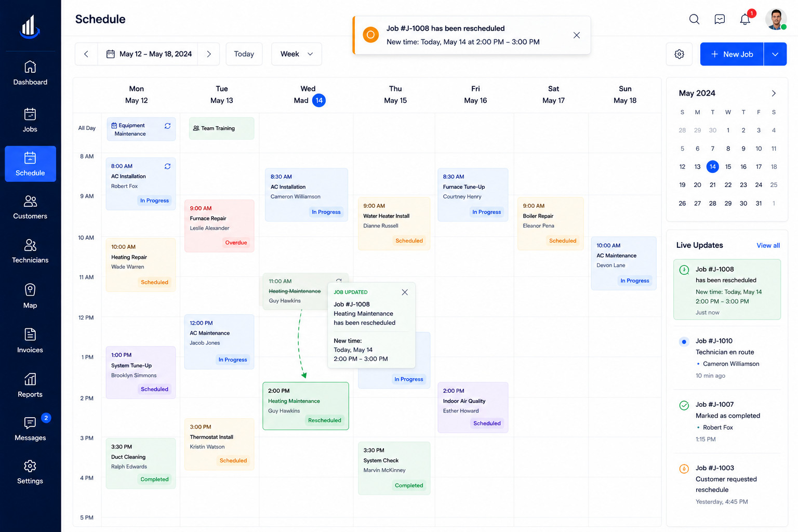Open the Map view
Viewport: 798px width, 532px height.
click(x=30, y=296)
